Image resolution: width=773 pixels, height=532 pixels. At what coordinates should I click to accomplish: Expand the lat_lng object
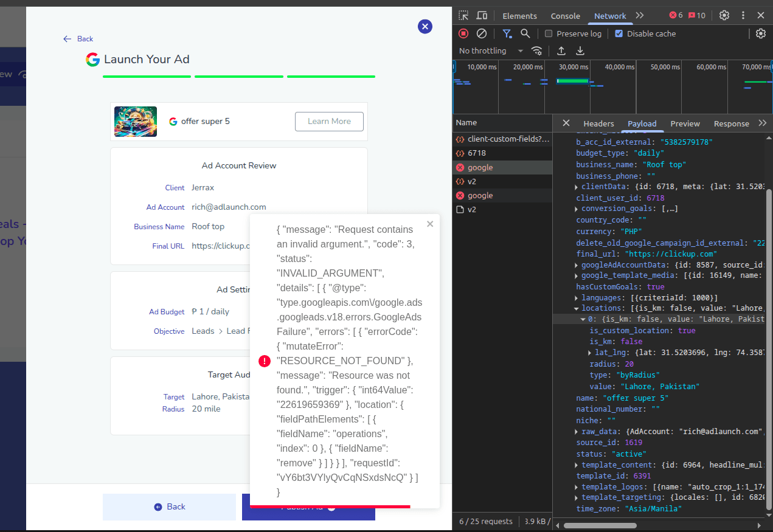coord(590,353)
